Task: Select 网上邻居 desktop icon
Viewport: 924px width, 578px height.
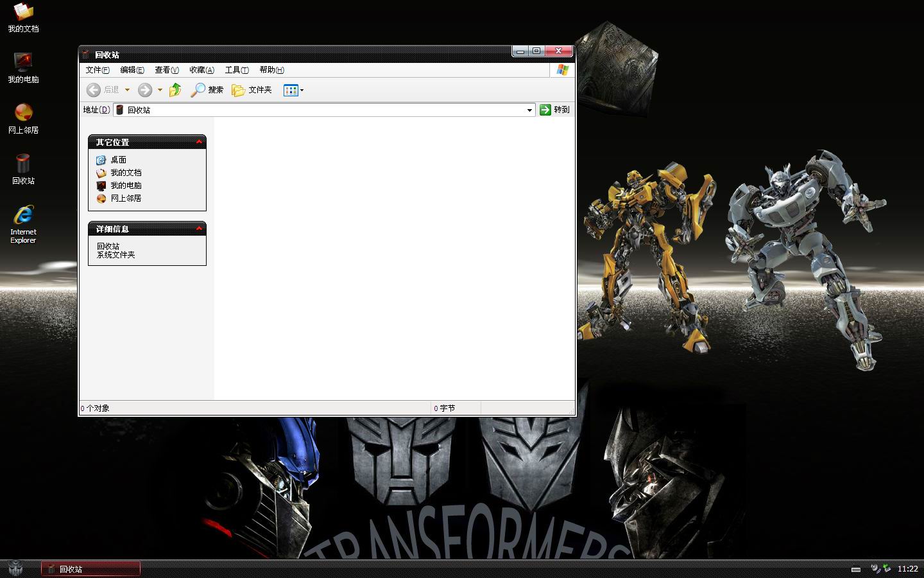Action: 23,119
